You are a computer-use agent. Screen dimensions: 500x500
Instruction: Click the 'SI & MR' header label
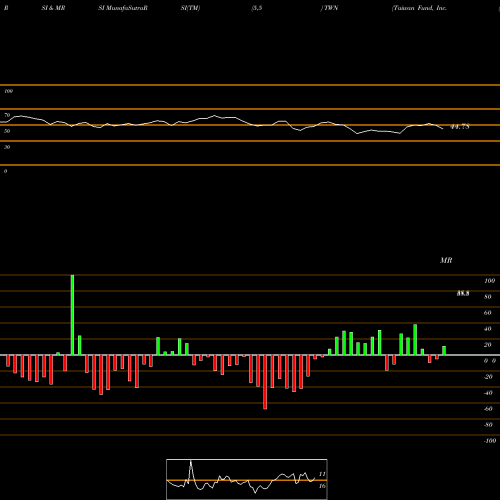click(x=53, y=8)
